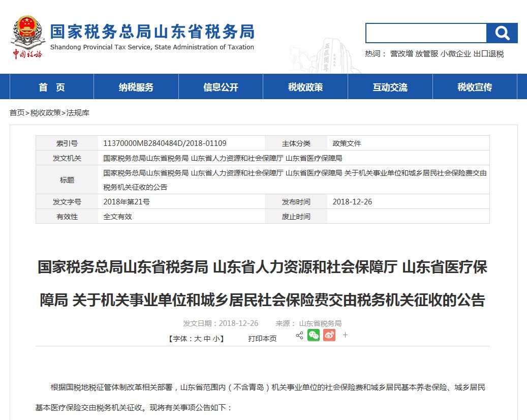Click hot keyword 小微企业

coord(456,54)
